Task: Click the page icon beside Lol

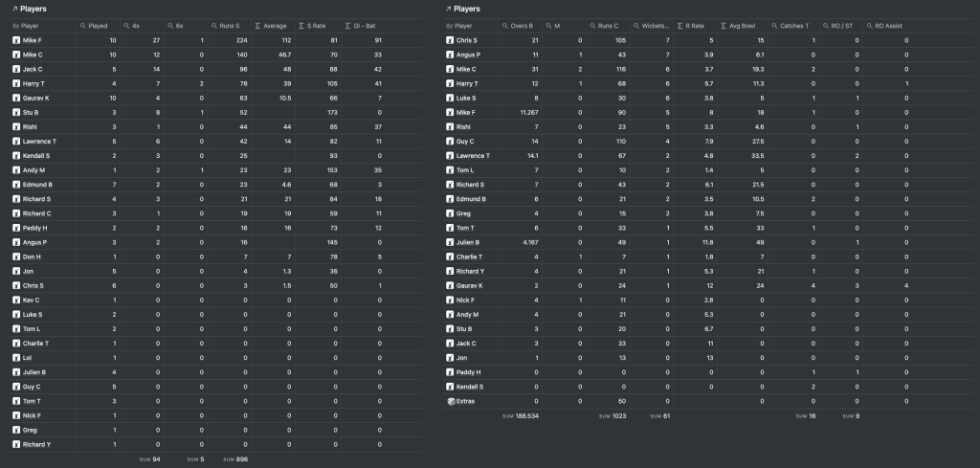Action: coord(16,358)
